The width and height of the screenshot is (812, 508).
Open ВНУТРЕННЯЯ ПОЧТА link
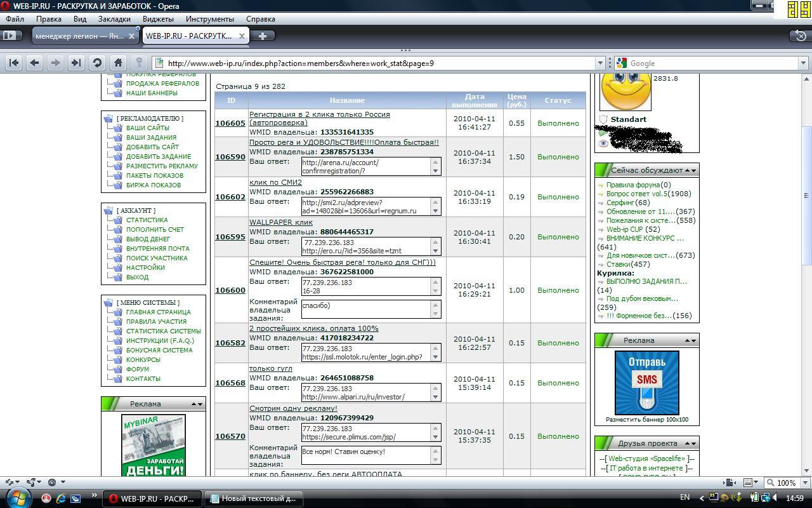(157, 248)
